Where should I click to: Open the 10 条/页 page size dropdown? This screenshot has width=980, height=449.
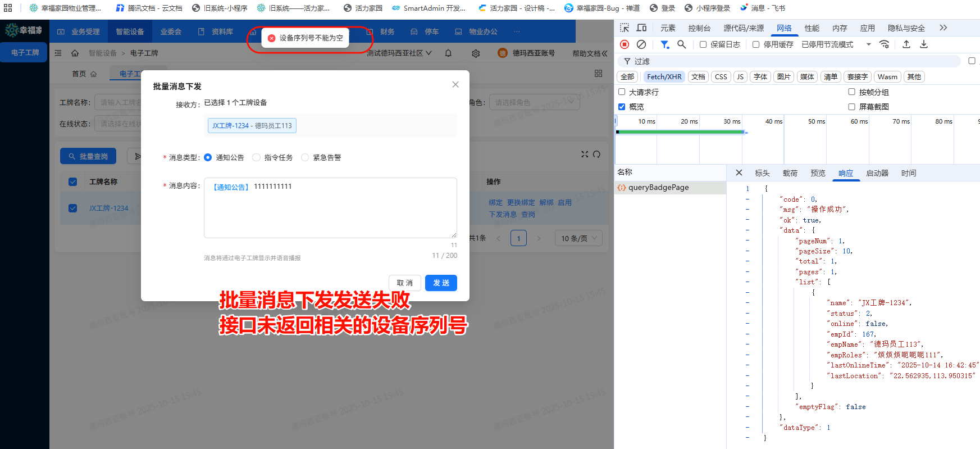[x=578, y=238]
